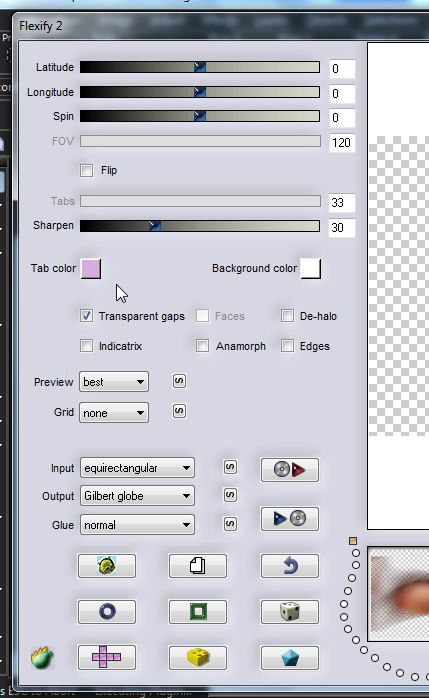Click the pink Tab color swatch

pyautogui.click(x=91, y=268)
